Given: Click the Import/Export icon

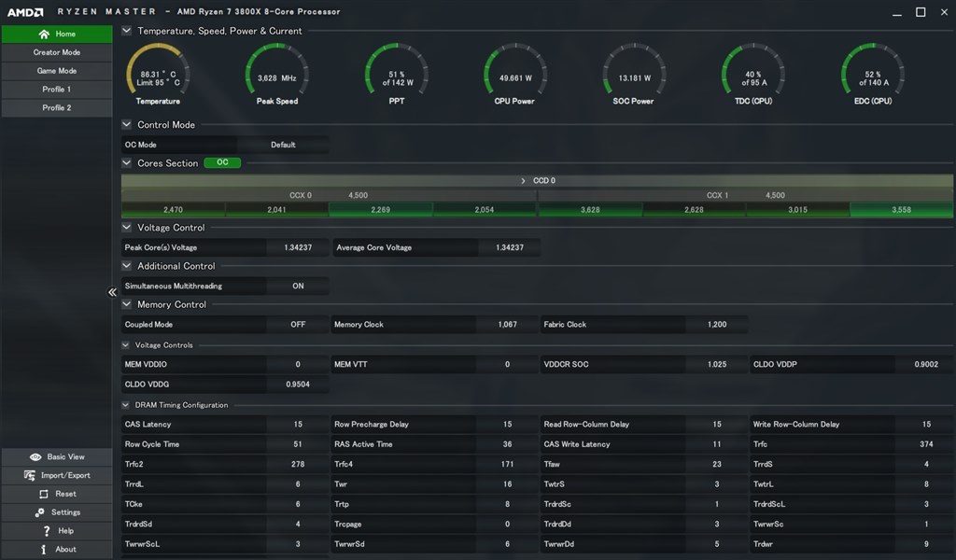Looking at the screenshot, I should 29,475.
